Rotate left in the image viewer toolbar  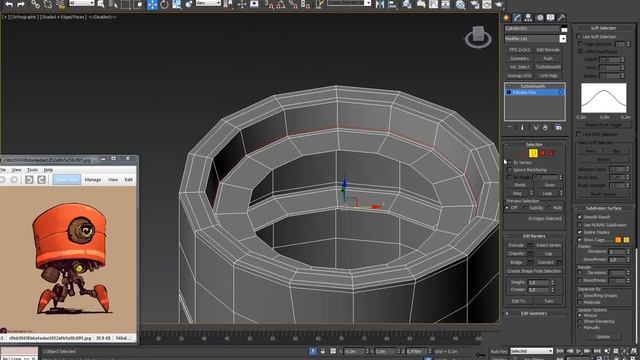[x=29, y=180]
